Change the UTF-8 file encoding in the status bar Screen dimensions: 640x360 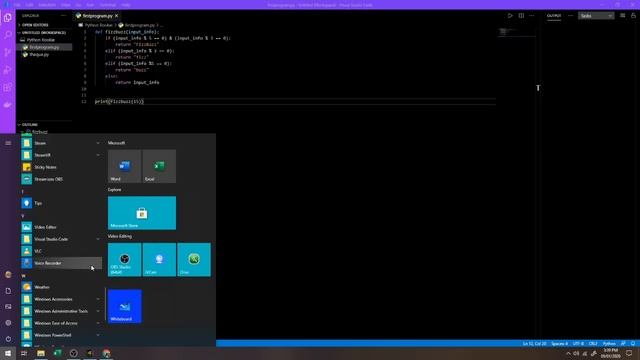pos(578,344)
